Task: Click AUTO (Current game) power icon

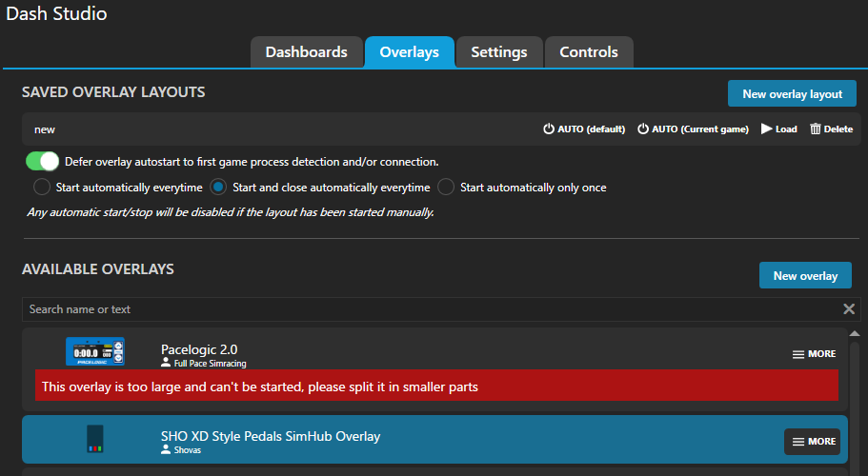Action: click(643, 129)
